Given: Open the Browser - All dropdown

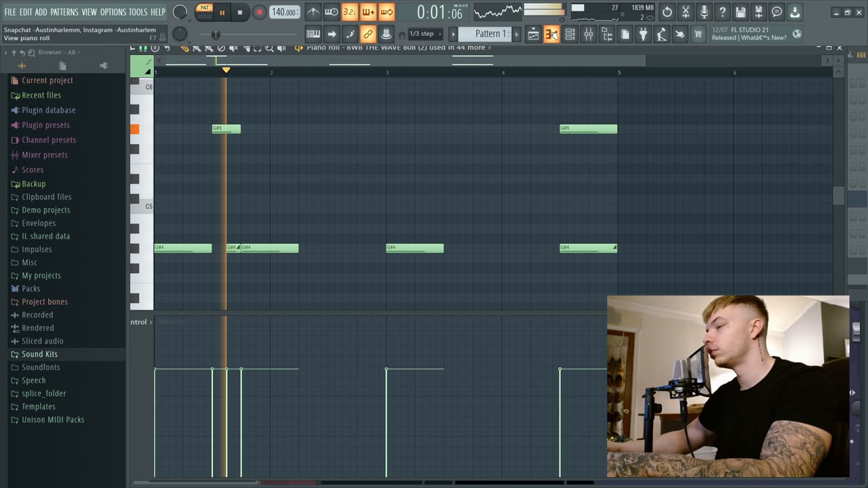Looking at the screenshot, I should 56,52.
